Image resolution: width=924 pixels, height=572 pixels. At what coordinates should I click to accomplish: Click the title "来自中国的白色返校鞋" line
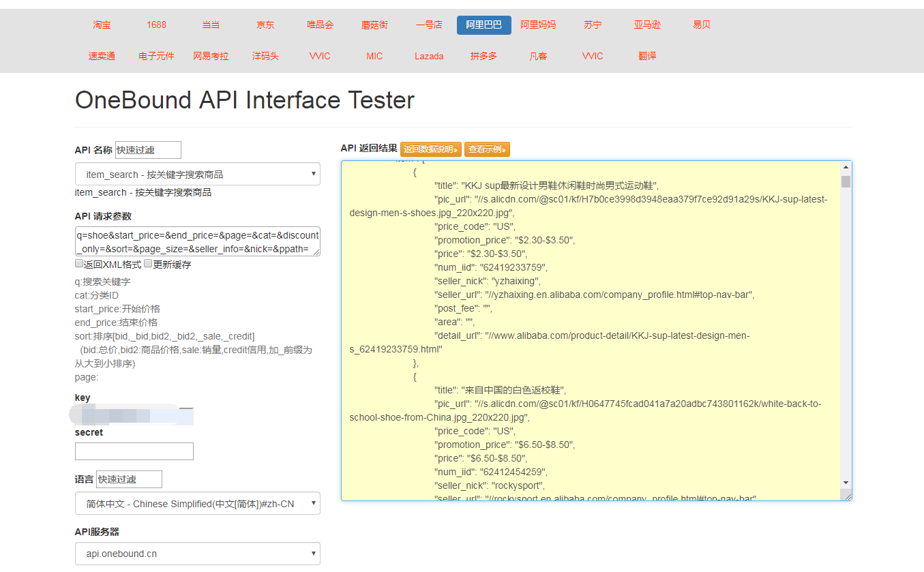pos(500,390)
